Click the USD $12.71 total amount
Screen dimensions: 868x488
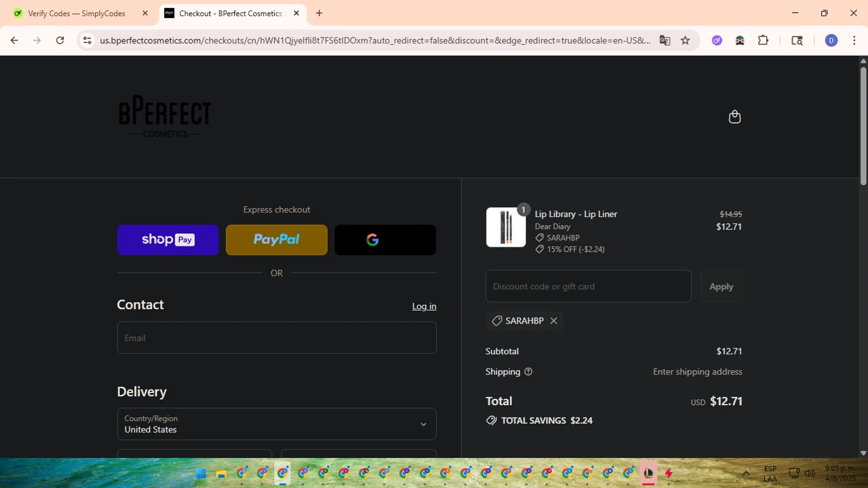716,401
